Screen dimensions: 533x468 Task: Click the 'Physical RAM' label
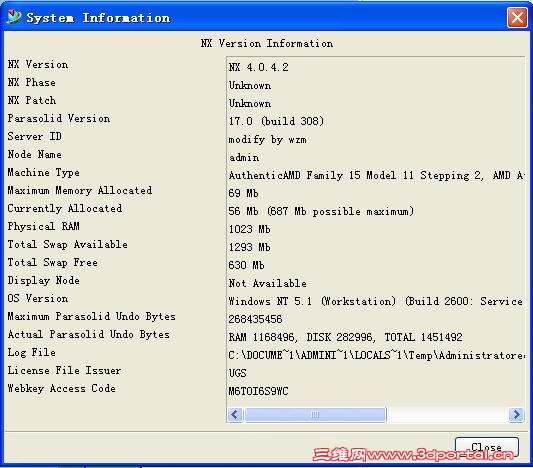point(44,226)
